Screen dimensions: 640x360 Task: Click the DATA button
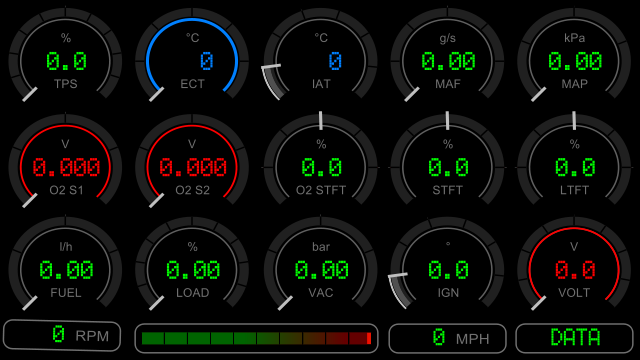click(x=574, y=338)
